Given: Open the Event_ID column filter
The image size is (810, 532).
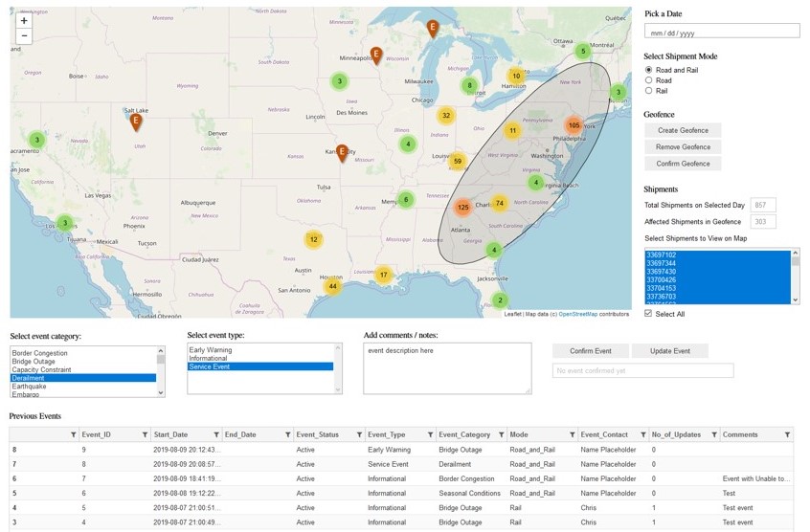Looking at the screenshot, I should tap(145, 435).
